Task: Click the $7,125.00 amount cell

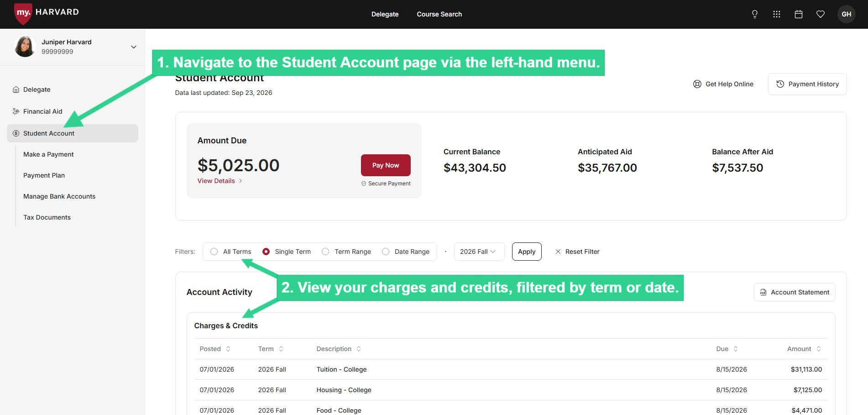Action: coord(808,390)
